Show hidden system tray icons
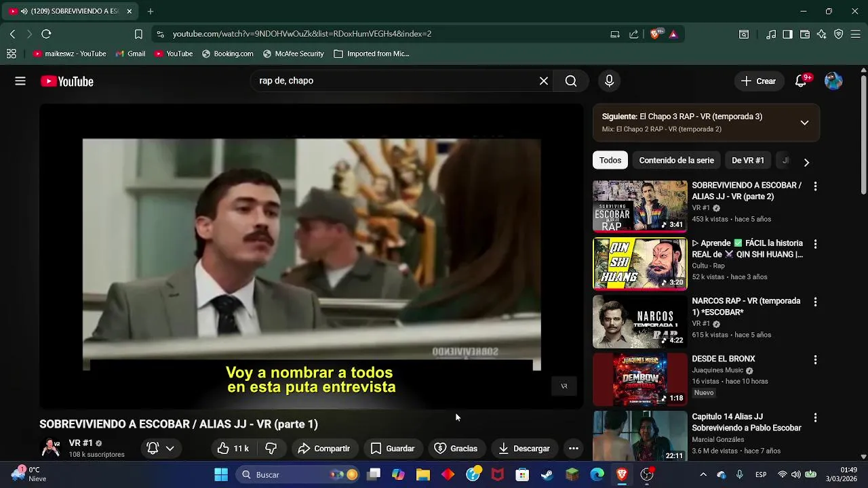868x488 pixels. (703, 474)
